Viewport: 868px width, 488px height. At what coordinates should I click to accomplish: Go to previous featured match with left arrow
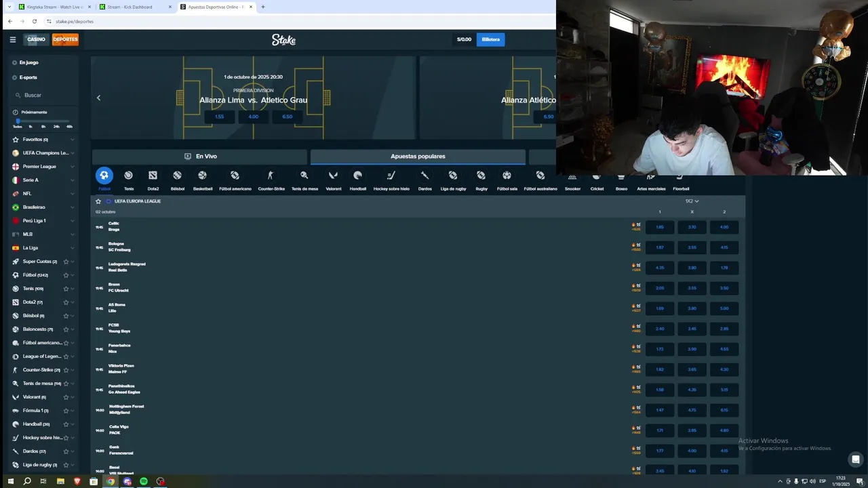pos(98,98)
